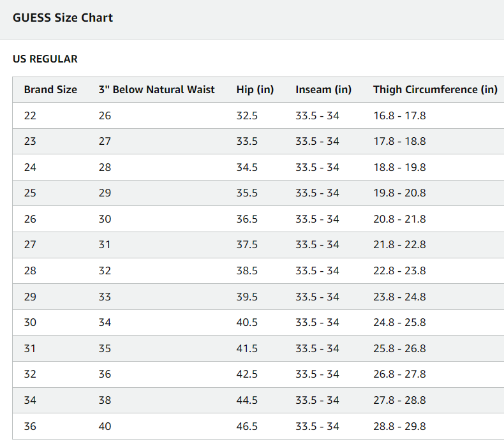Select brand size 34 cell

30,400
